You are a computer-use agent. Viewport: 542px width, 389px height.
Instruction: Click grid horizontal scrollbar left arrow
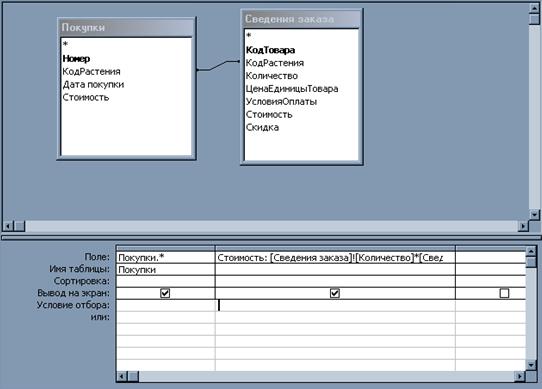tap(122, 376)
